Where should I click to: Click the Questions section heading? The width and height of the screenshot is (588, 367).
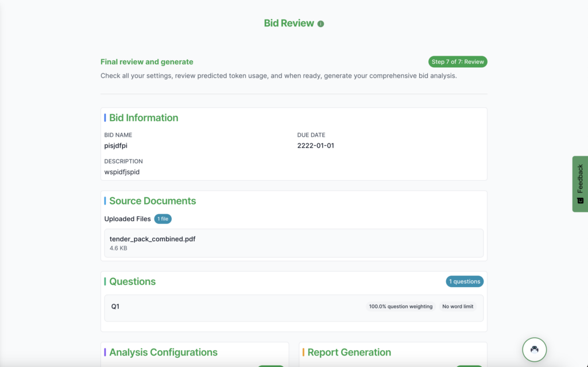[x=132, y=281]
